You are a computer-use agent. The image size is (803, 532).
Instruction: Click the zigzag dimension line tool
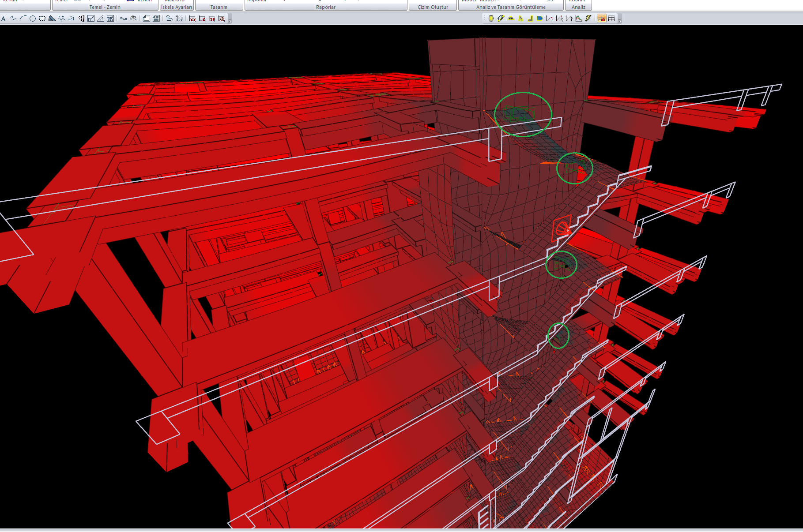coord(62,19)
